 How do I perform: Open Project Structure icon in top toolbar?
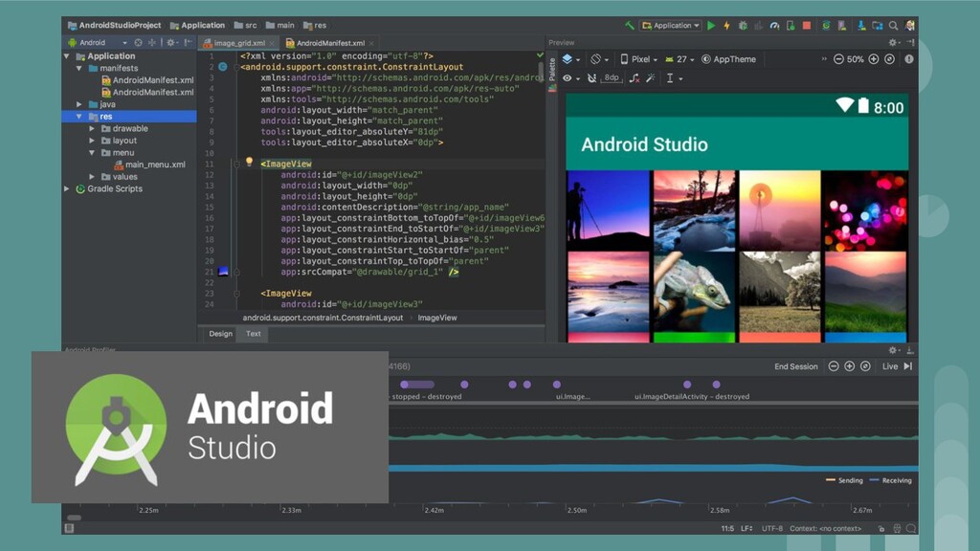(x=878, y=26)
